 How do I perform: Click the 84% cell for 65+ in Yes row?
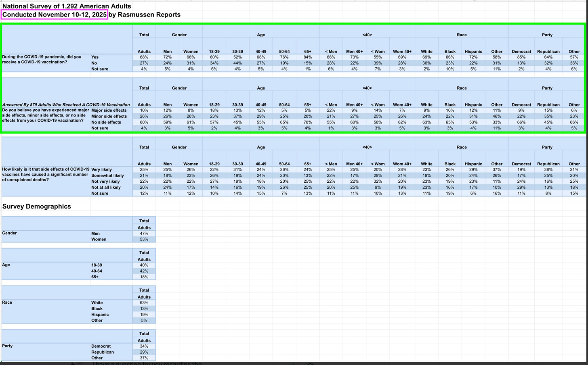(x=308, y=57)
